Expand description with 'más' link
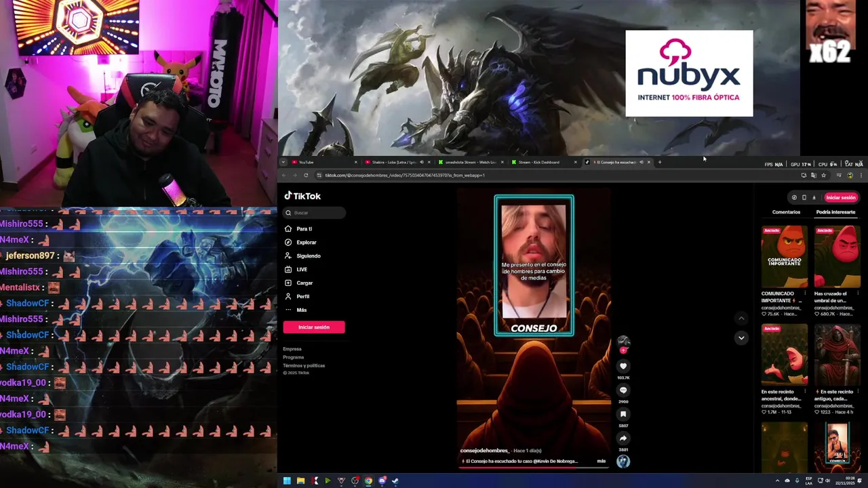Screen dimensions: 868x488 click(601, 461)
